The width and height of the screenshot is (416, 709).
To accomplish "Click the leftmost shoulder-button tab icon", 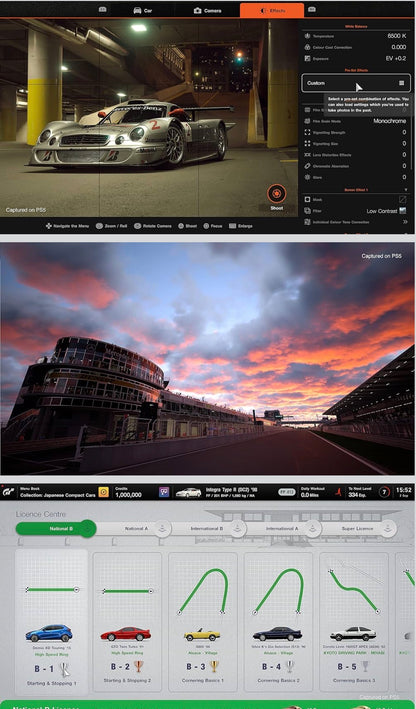I will tap(103, 9).
